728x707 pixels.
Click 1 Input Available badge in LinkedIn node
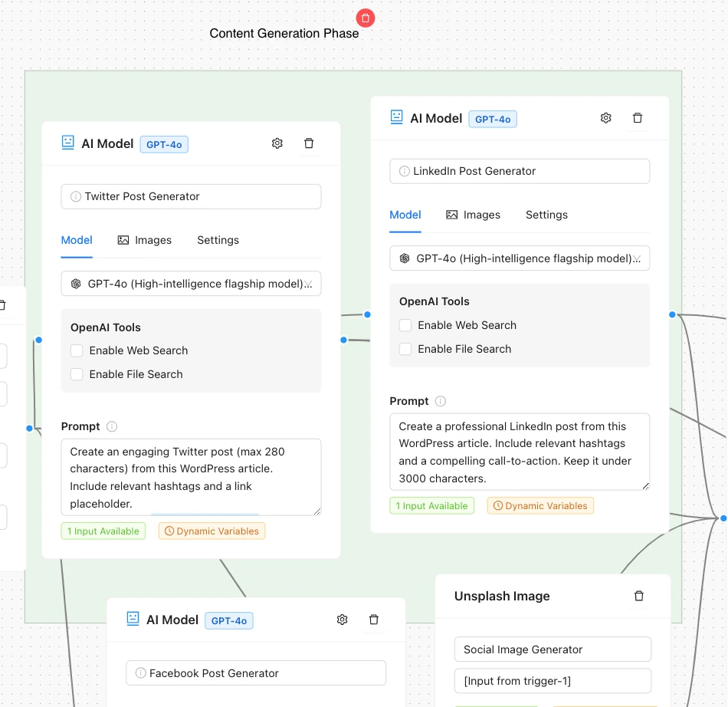point(431,505)
